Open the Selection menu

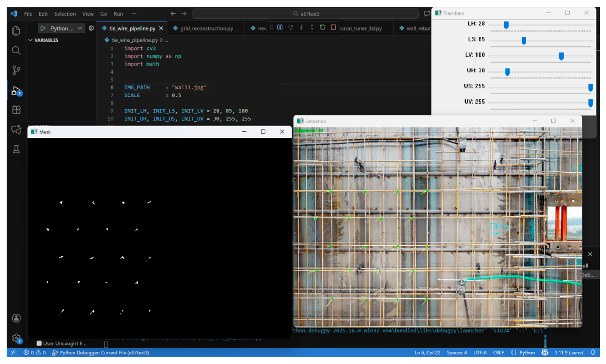[65, 14]
